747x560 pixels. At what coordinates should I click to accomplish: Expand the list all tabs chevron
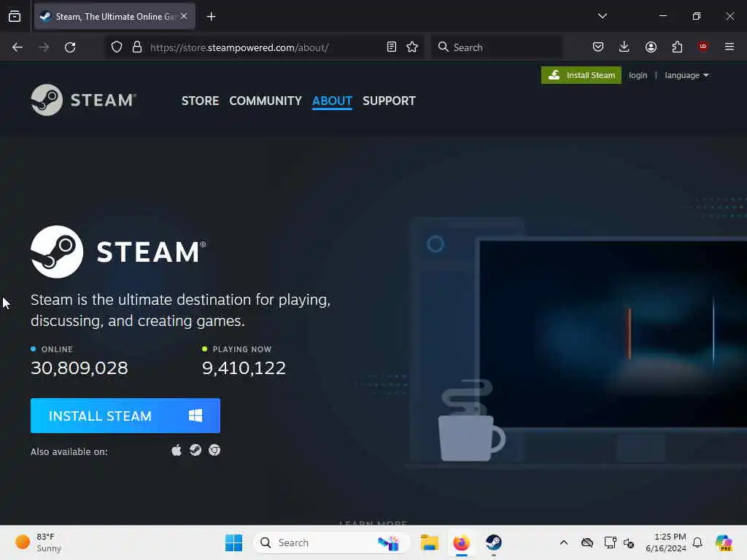coord(602,16)
